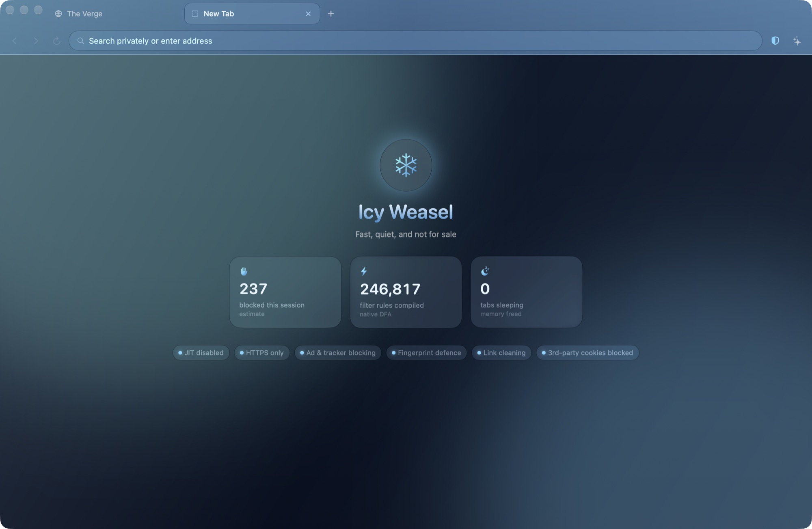Click the Fingerprint defence chip
This screenshot has height=529, width=812.
pos(426,353)
